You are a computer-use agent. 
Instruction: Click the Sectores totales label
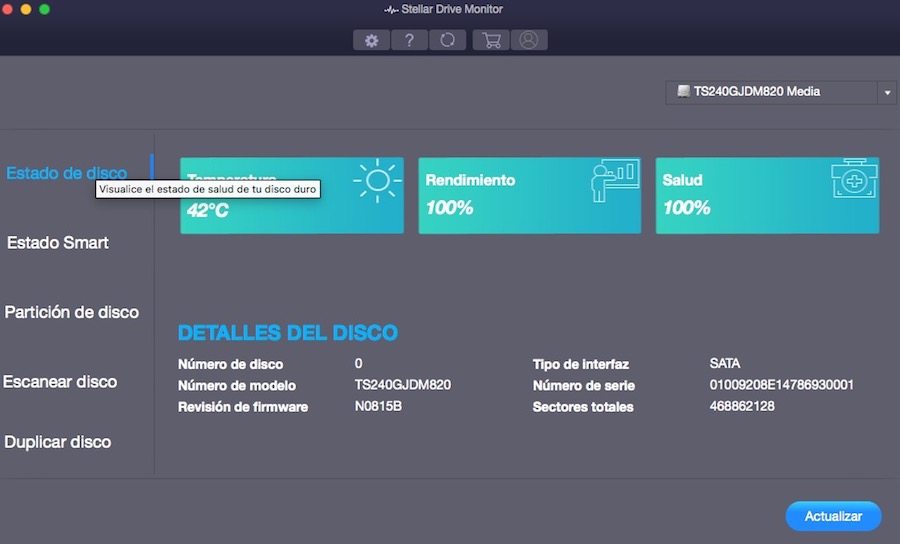(x=583, y=407)
